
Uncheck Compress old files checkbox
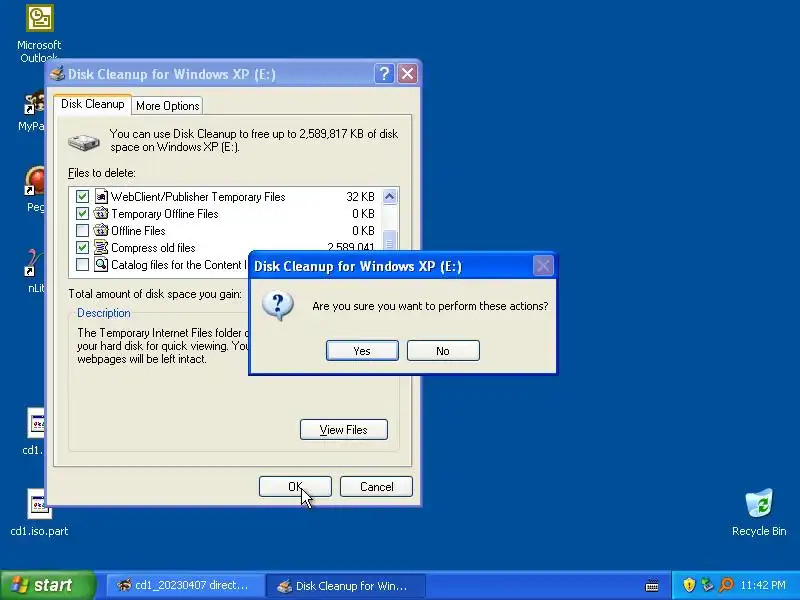(x=82, y=247)
